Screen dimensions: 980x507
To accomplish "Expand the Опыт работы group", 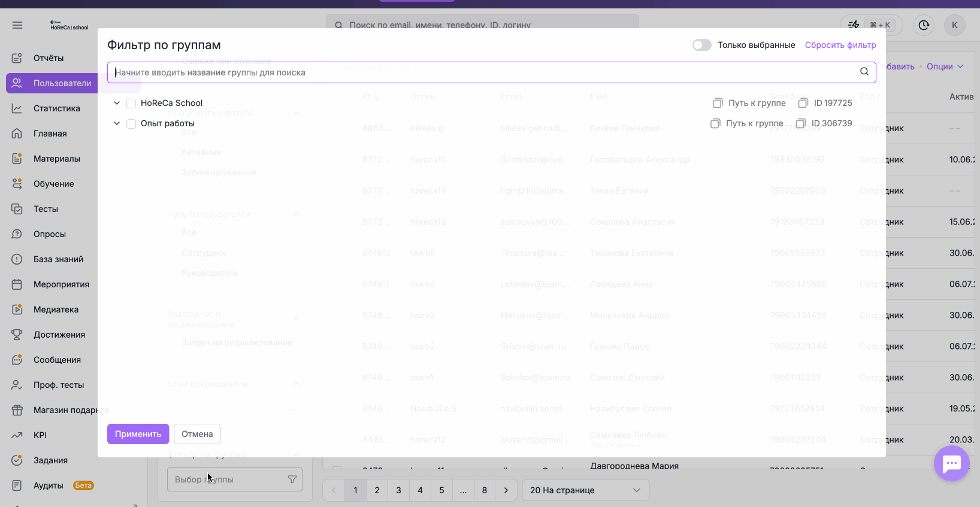I will (117, 123).
